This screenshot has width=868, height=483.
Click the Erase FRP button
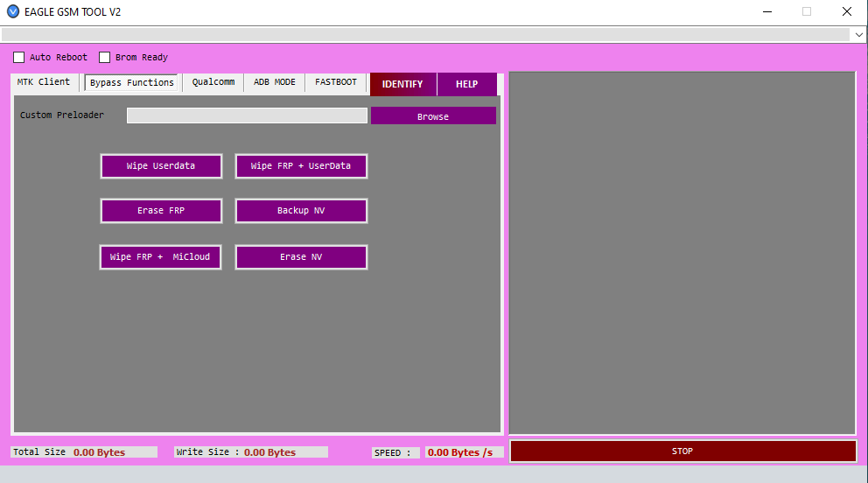coord(161,211)
